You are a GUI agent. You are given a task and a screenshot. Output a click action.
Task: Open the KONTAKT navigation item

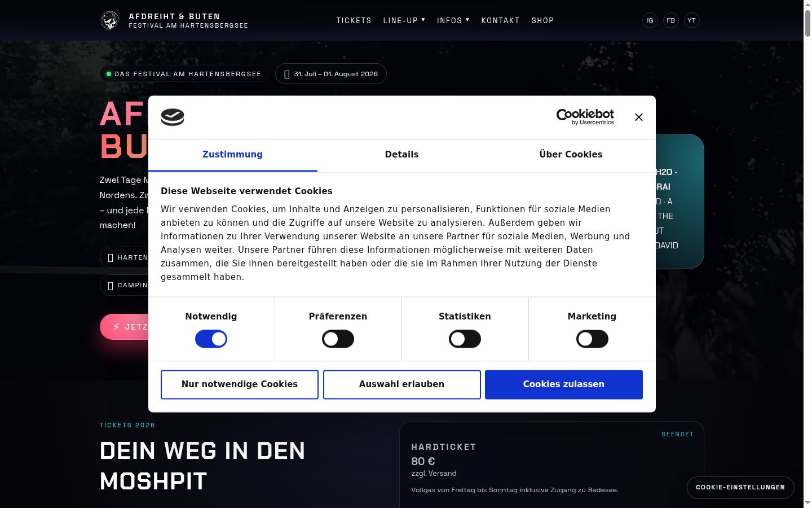pyautogui.click(x=500, y=20)
